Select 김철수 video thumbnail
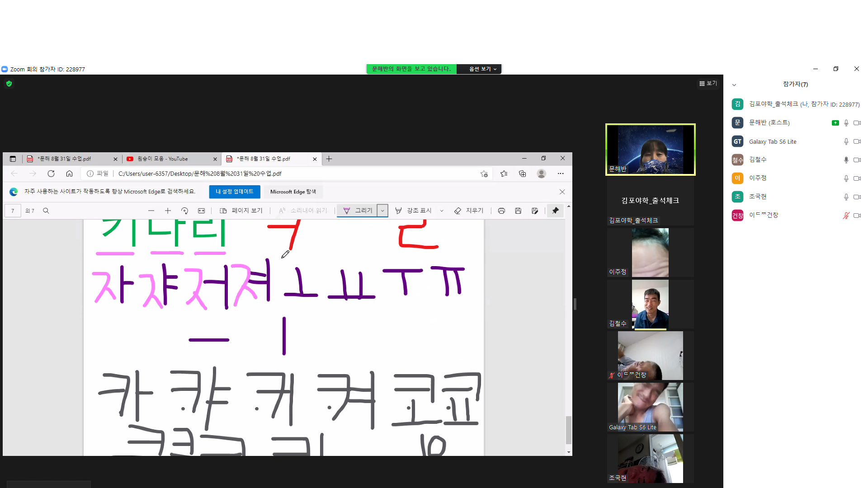Image resolution: width=868 pixels, height=488 pixels. pos(650,304)
